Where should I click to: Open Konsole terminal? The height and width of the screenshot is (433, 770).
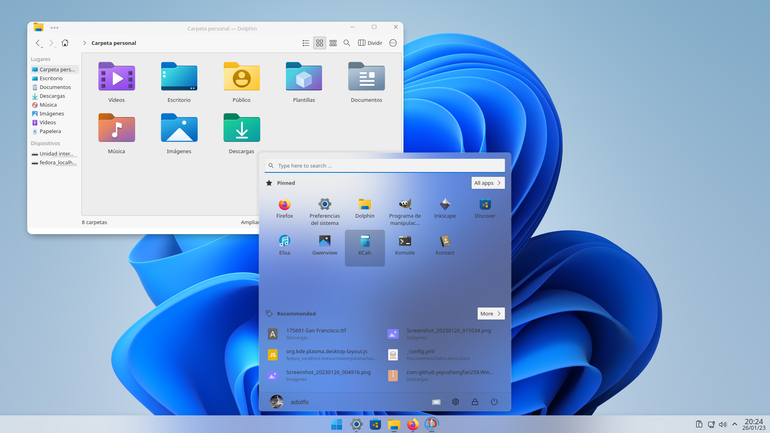pos(405,245)
